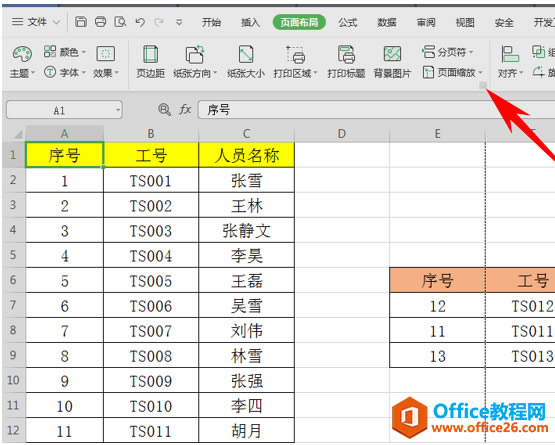Click cell containing 吴雪
Viewport: 555px width, 445px height.
click(x=247, y=305)
